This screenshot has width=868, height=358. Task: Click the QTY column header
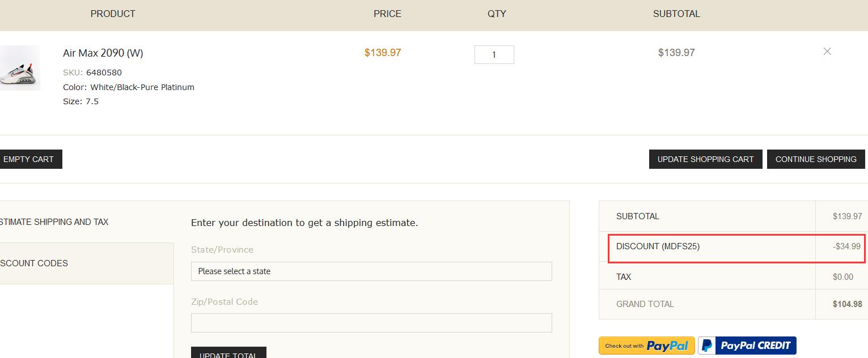(x=497, y=14)
